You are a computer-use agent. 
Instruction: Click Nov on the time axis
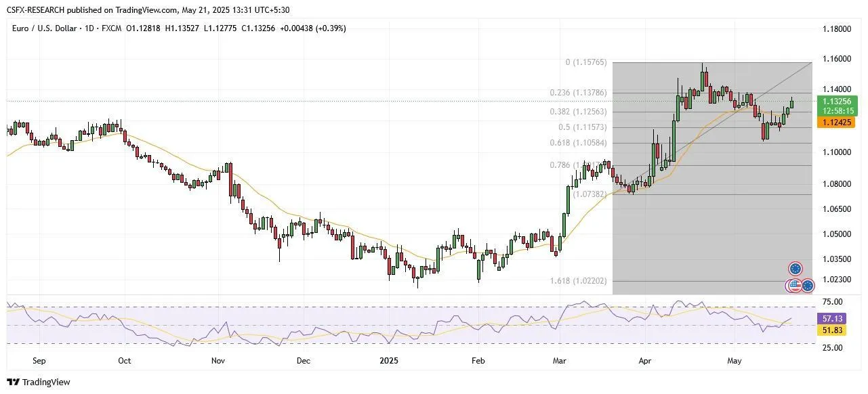click(x=218, y=361)
